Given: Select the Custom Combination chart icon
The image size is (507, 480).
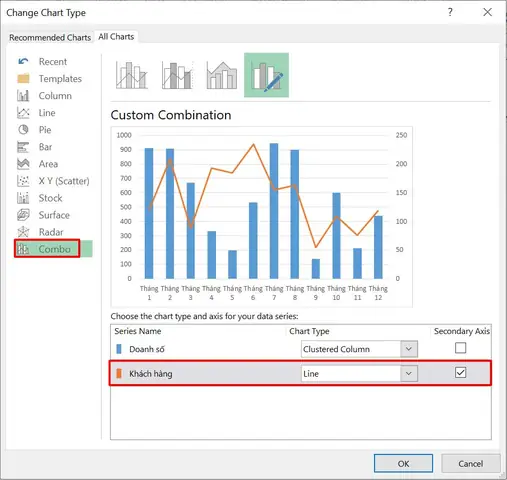Looking at the screenshot, I should 266,75.
